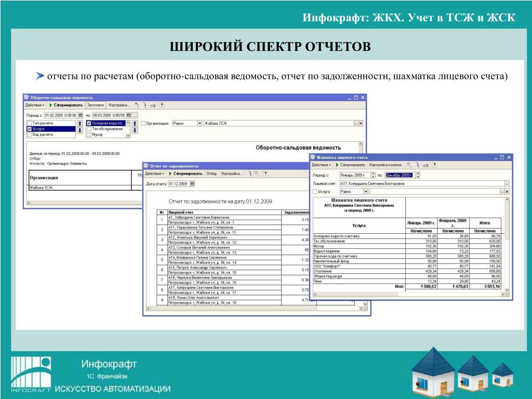Select Отопление row in Шахматка table
Image resolution: width=532 pixels, height=399 pixels.
click(406, 271)
